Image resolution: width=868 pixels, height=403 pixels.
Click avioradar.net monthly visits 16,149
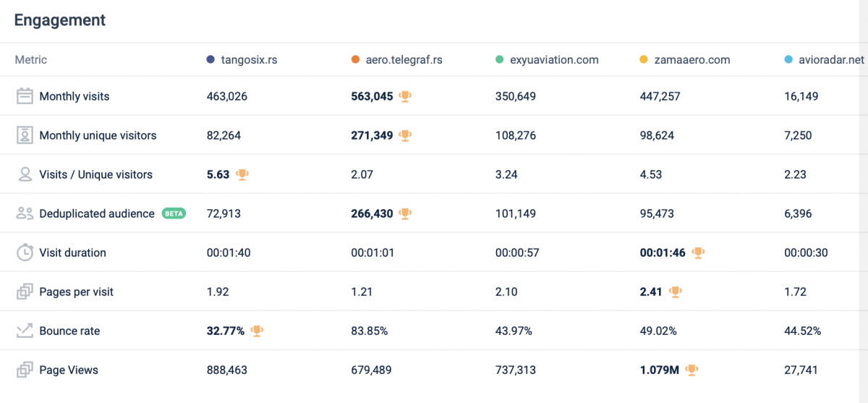(x=801, y=96)
